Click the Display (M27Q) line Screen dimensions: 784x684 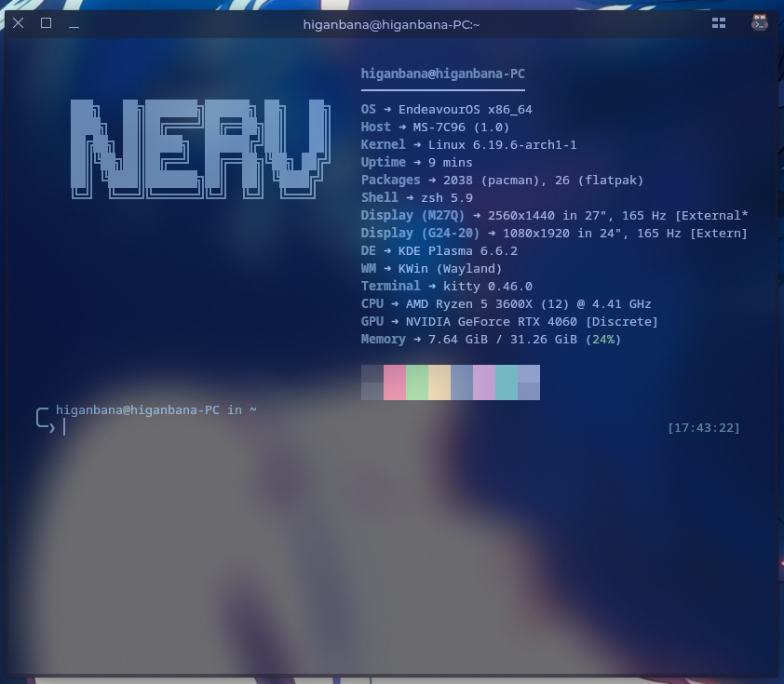pyautogui.click(x=555, y=215)
